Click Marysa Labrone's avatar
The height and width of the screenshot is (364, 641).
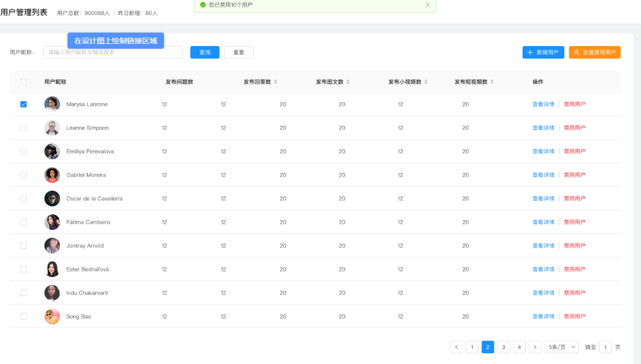(52, 104)
